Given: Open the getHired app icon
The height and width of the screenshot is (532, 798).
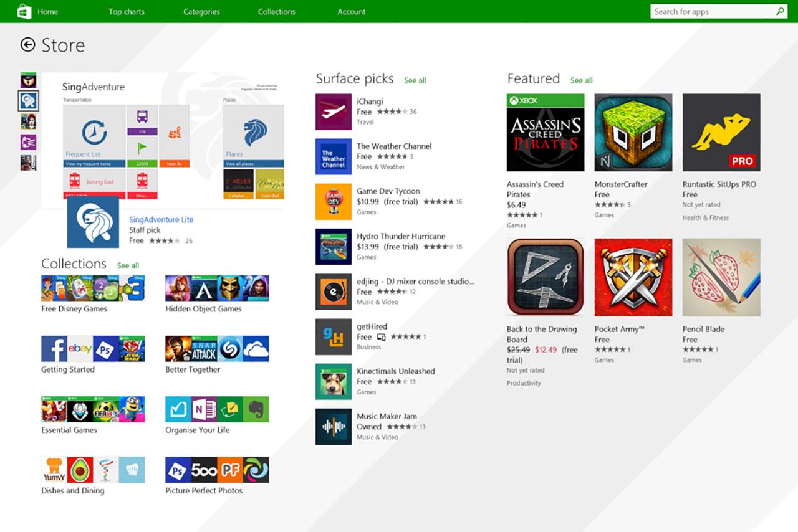Looking at the screenshot, I should coord(334,337).
